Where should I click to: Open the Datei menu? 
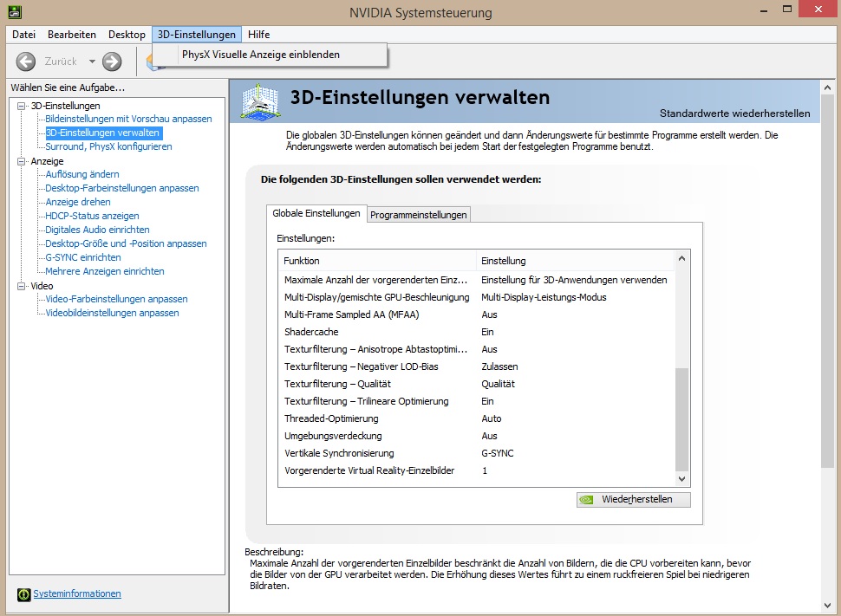pyautogui.click(x=23, y=35)
